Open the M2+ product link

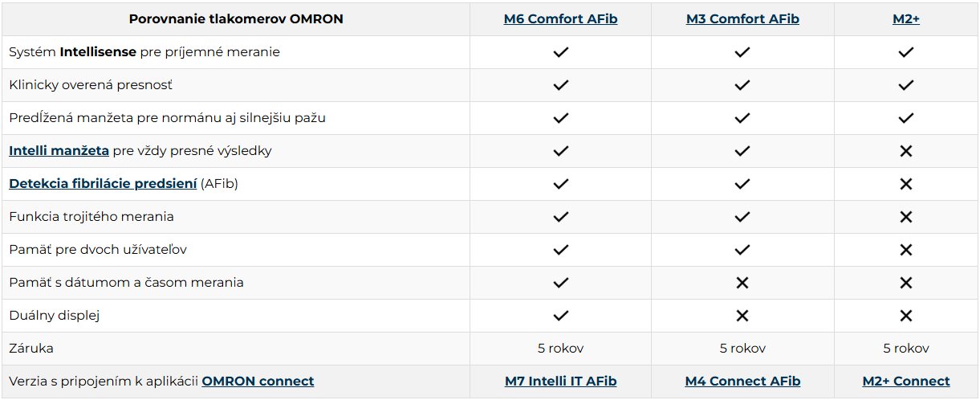[x=905, y=19]
